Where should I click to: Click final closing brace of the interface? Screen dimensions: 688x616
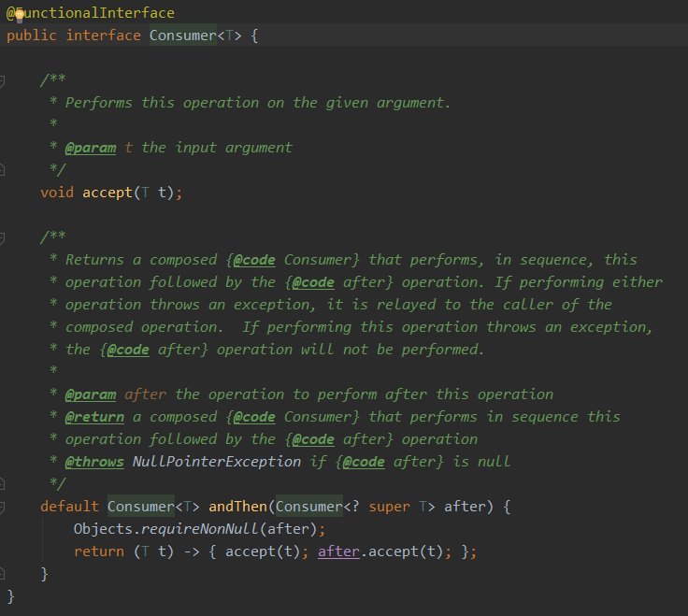[10, 596]
